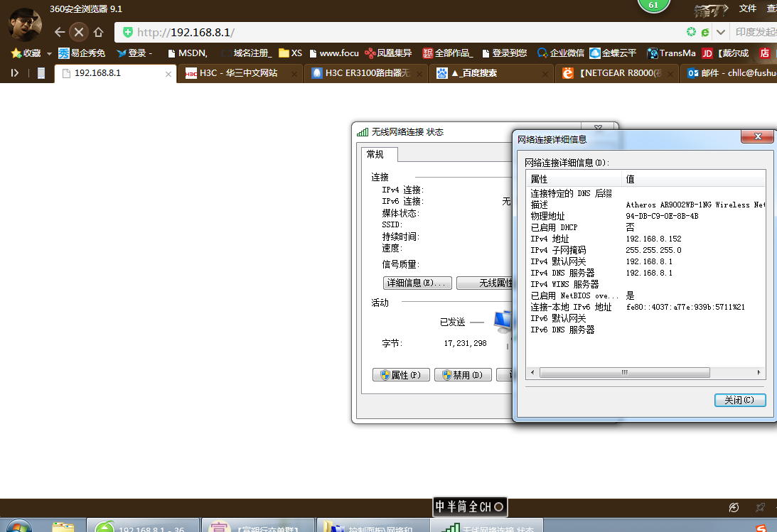Screen dimensions: 777x532
Task: Click the green refresh icon in address bar
Action: (691, 32)
